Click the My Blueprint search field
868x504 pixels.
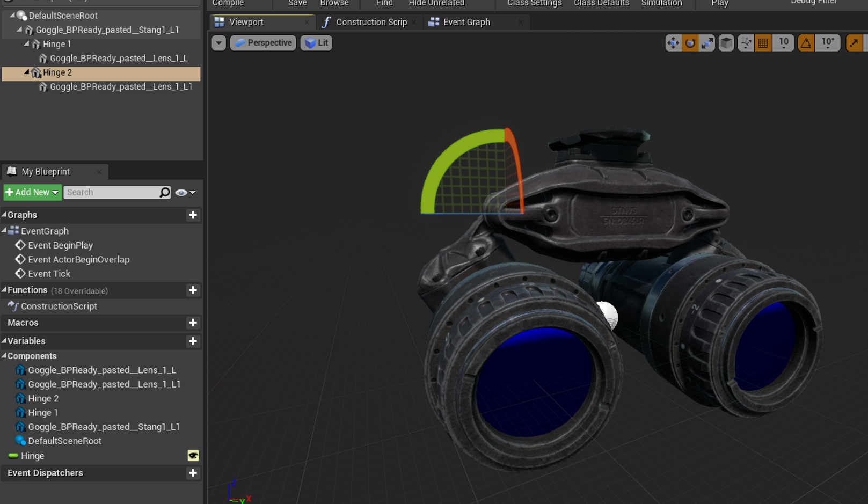pyautogui.click(x=112, y=192)
